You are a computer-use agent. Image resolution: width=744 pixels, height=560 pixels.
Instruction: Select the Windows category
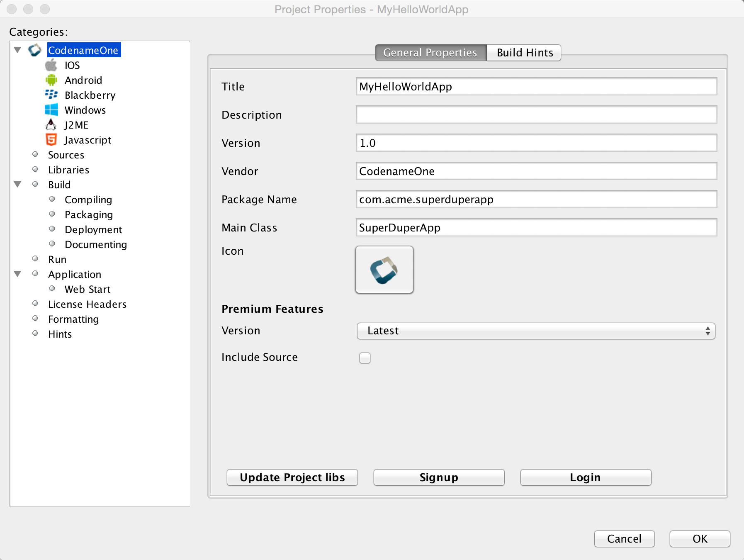pyautogui.click(x=85, y=110)
